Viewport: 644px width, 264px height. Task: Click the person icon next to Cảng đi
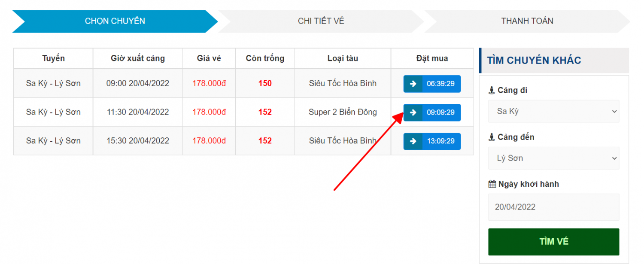pyautogui.click(x=492, y=91)
